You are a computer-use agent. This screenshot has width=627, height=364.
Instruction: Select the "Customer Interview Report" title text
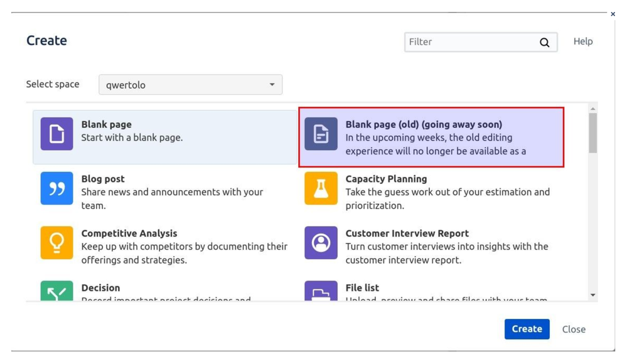[407, 233]
